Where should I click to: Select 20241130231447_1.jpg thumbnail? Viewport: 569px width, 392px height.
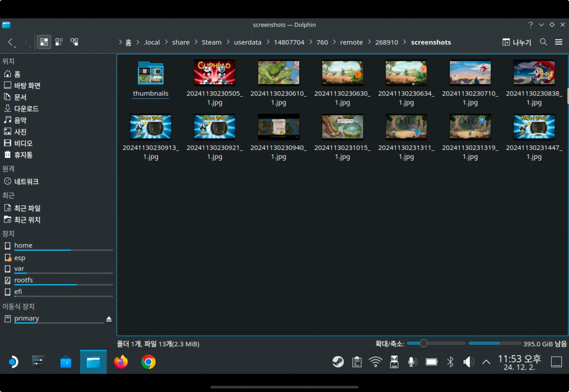534,138
